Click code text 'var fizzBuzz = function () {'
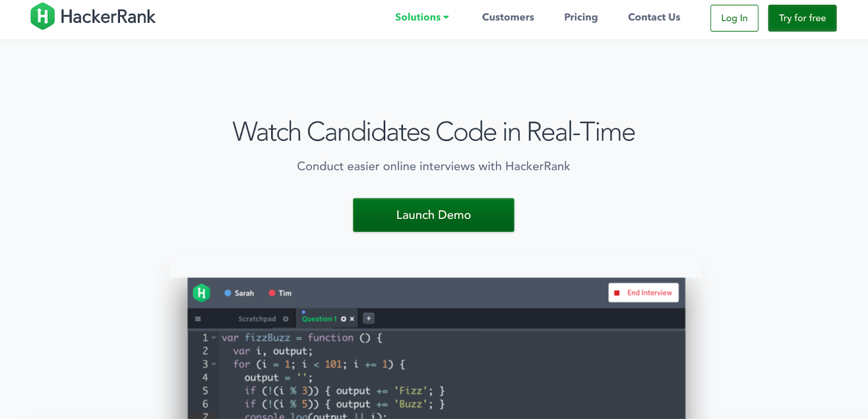Image resolution: width=868 pixels, height=419 pixels. click(302, 338)
